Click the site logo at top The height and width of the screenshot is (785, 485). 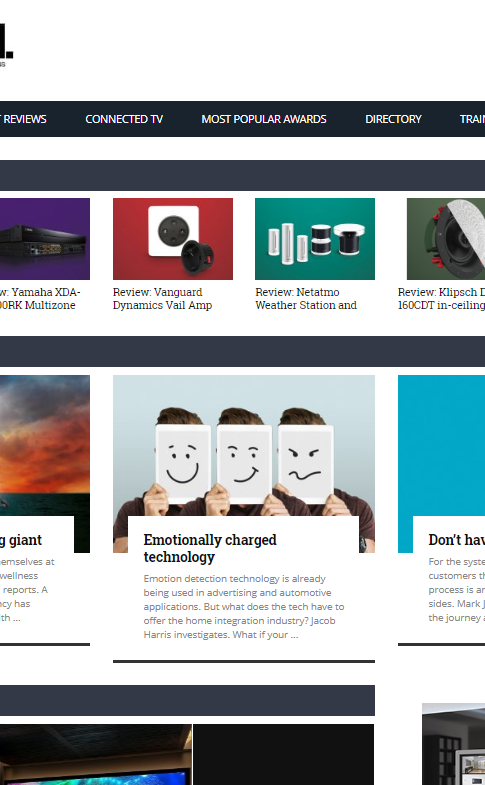7,45
